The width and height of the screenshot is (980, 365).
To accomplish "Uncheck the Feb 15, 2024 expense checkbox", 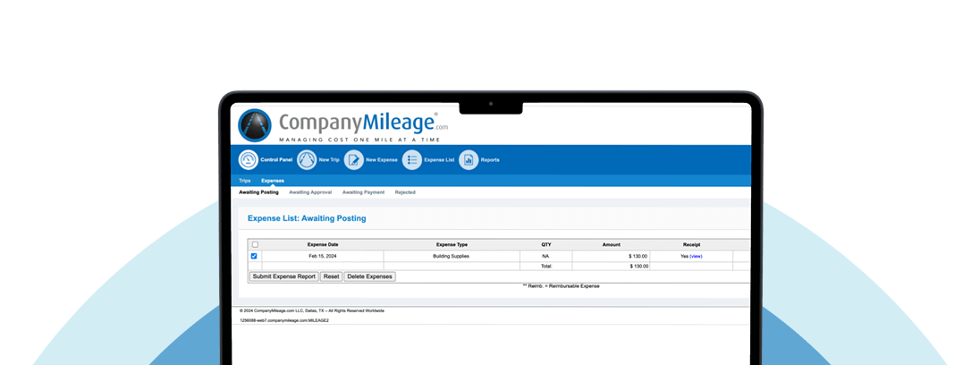I will pos(255,256).
